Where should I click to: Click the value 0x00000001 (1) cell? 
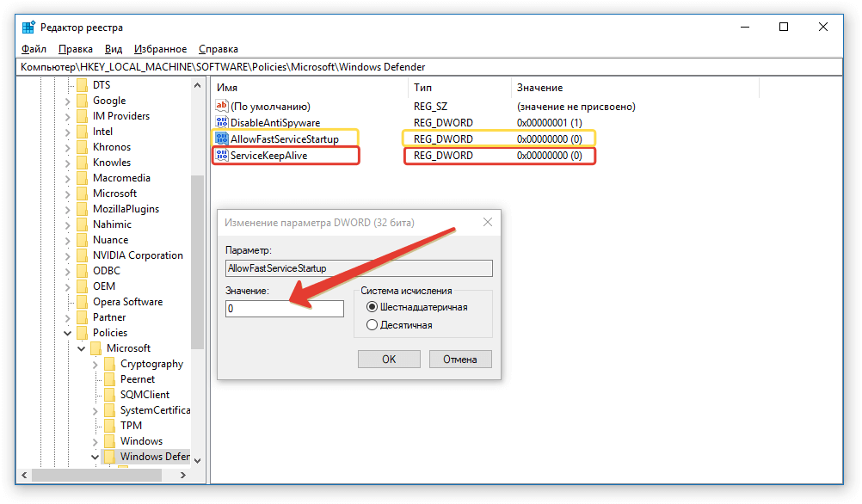pos(549,122)
